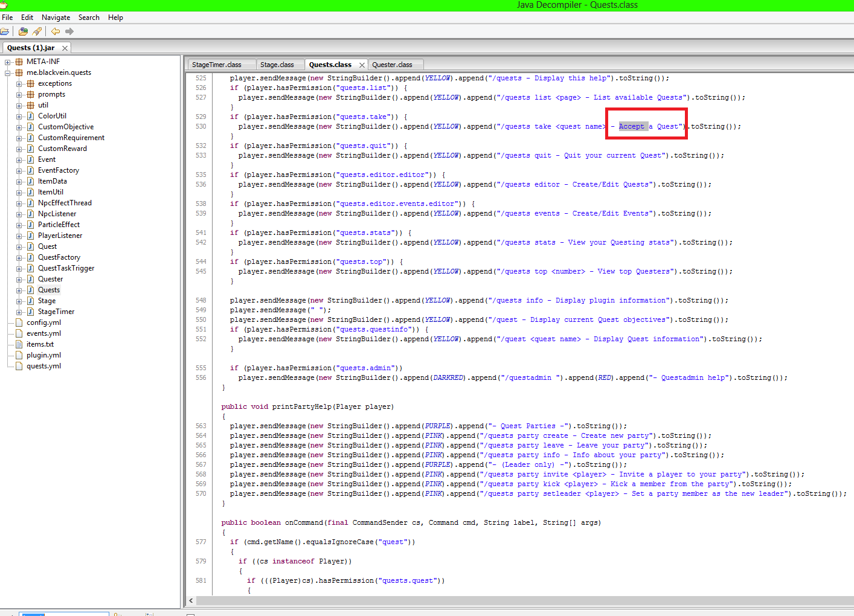Open plugin.yml from the tree
The image size is (854, 616).
click(43, 355)
